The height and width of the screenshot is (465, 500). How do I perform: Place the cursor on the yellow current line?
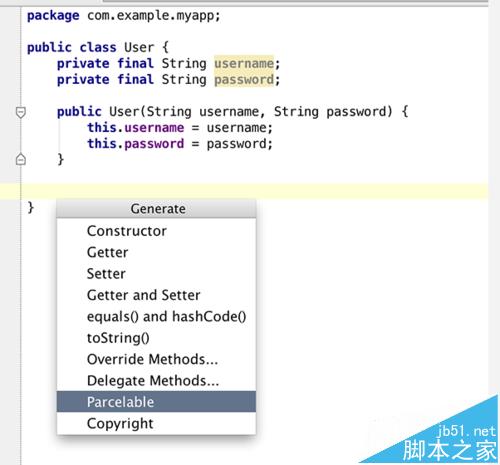click(x=244, y=191)
